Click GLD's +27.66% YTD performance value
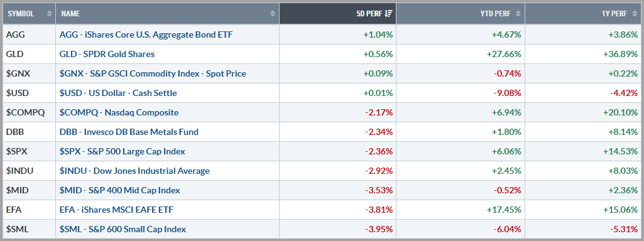The image size is (644, 241). pos(505,54)
